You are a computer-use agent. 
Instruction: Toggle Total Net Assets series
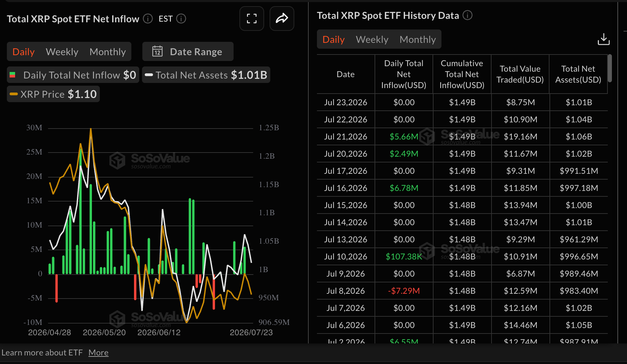(x=206, y=75)
